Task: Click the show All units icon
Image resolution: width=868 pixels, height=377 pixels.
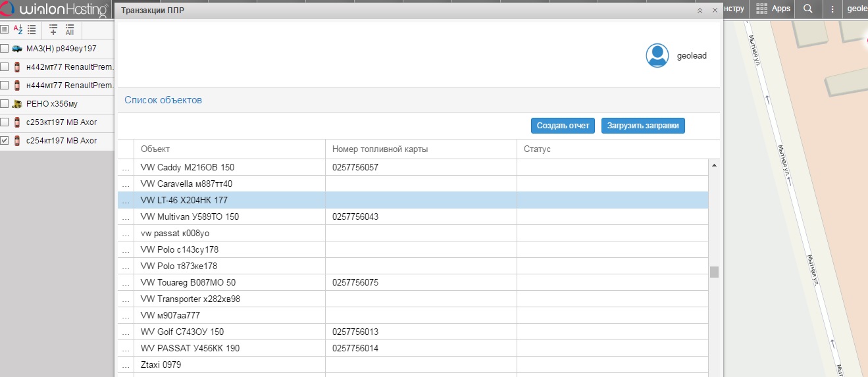Action: (x=69, y=30)
